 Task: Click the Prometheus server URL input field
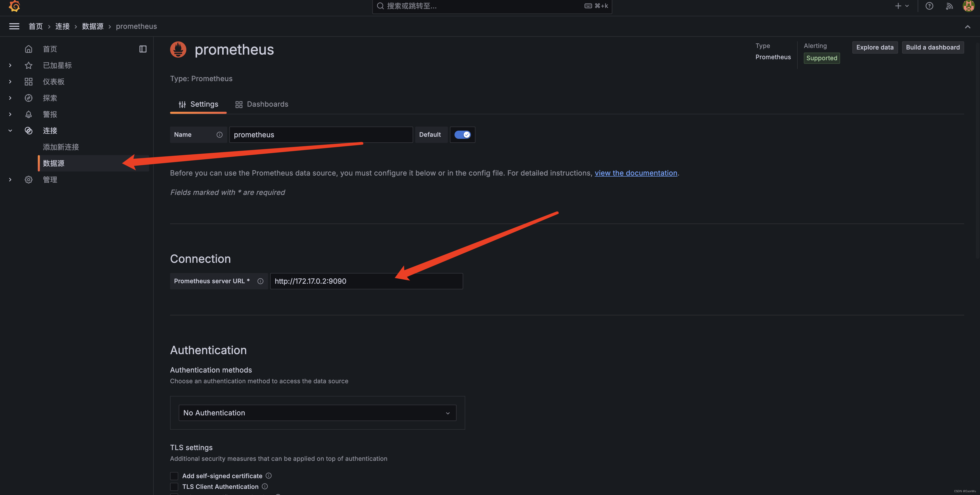pos(366,281)
